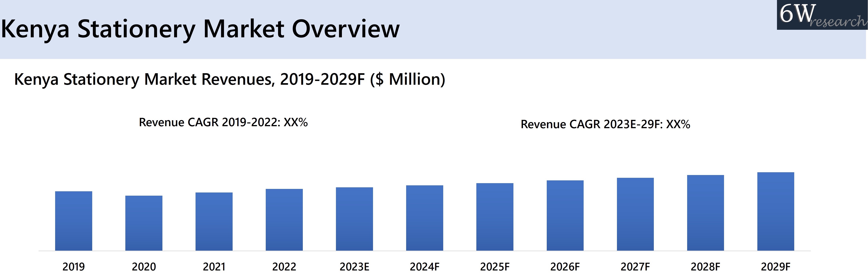The width and height of the screenshot is (868, 278).
Task: Click the 2029F axis label
Action: pos(776,267)
